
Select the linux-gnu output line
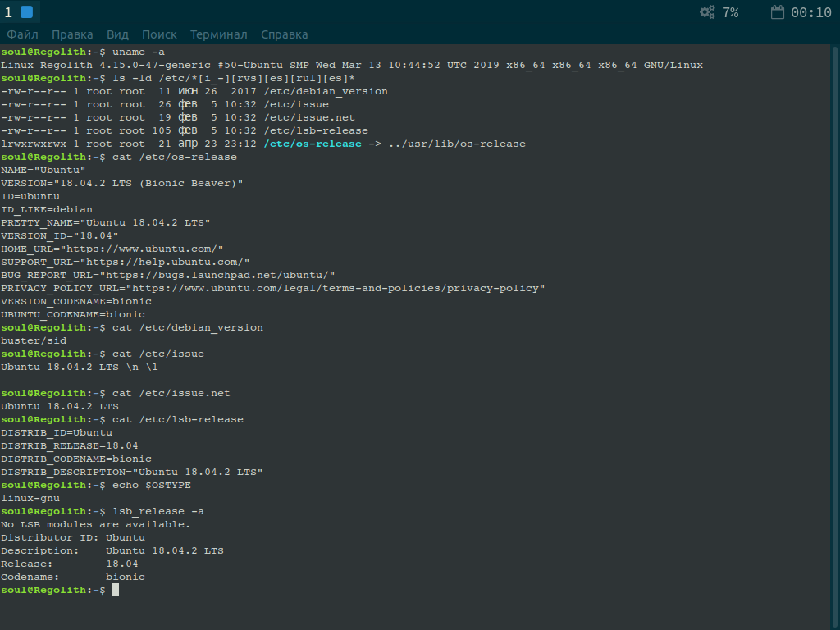[30, 498]
